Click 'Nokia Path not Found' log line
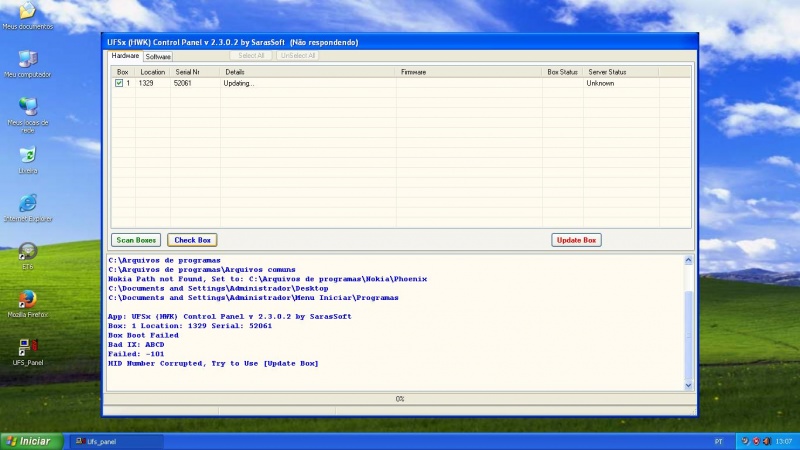The image size is (800, 450). (267, 279)
